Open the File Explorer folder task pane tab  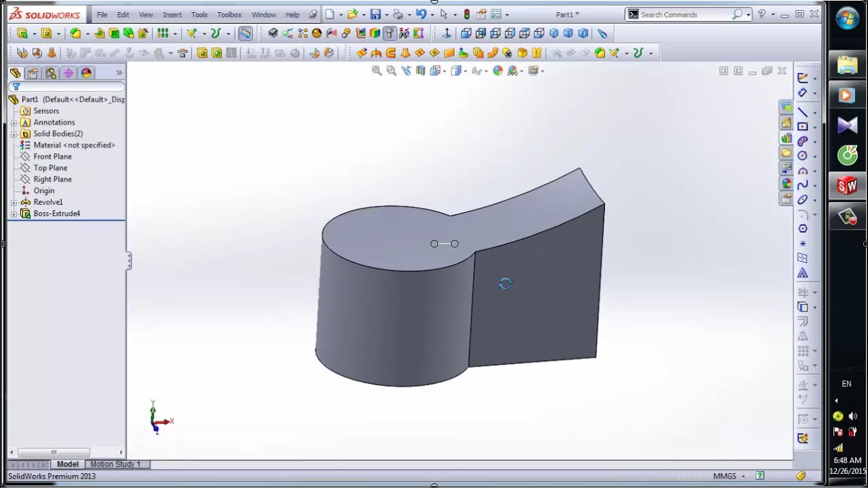(786, 153)
